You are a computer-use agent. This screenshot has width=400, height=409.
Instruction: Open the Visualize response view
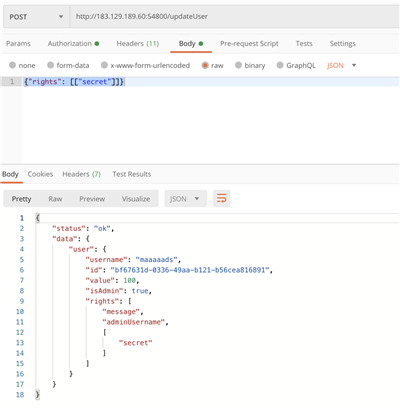click(136, 199)
